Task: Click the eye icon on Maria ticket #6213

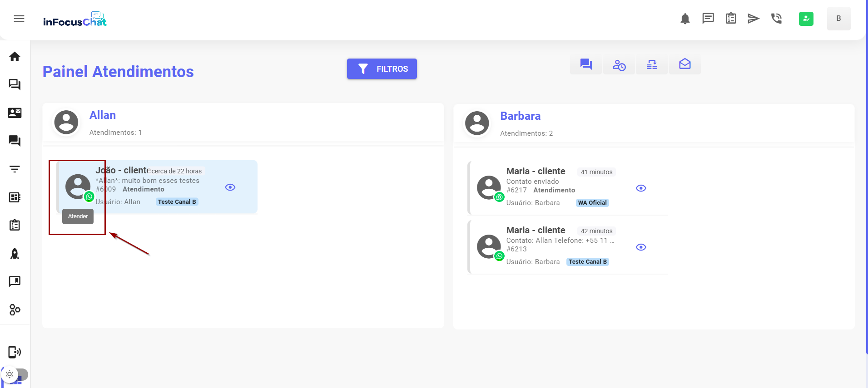Action: click(x=641, y=247)
